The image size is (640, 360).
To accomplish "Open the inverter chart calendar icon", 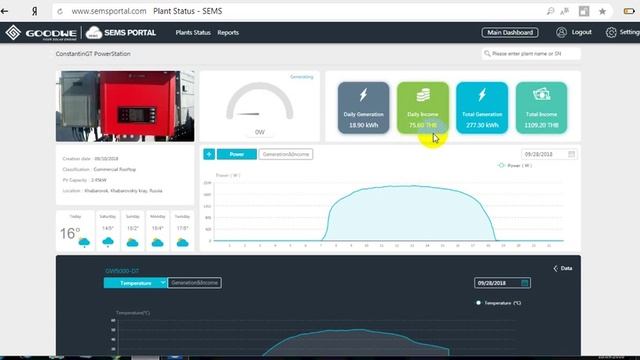I will pyautogui.click(x=524, y=283).
